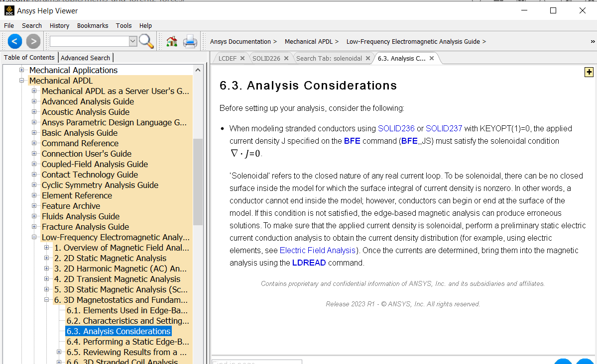Image resolution: width=597 pixels, height=364 pixels.
Task: Open the LDREAD command link
Action: click(x=309, y=263)
